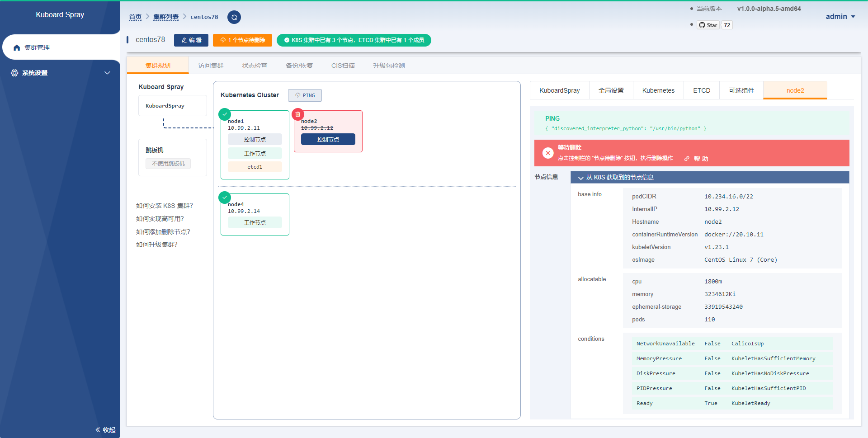
Task: Click the PING button in Kubernetes Cluster
Action: coord(305,95)
